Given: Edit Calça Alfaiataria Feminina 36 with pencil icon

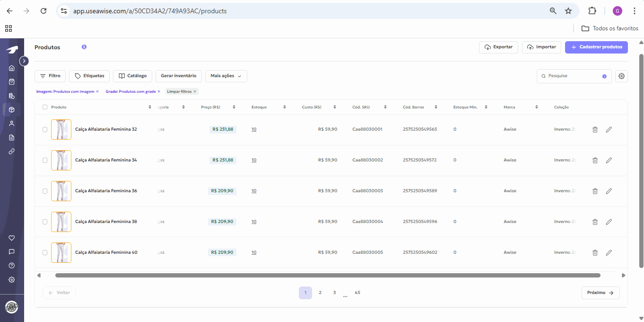Looking at the screenshot, I should tap(609, 191).
